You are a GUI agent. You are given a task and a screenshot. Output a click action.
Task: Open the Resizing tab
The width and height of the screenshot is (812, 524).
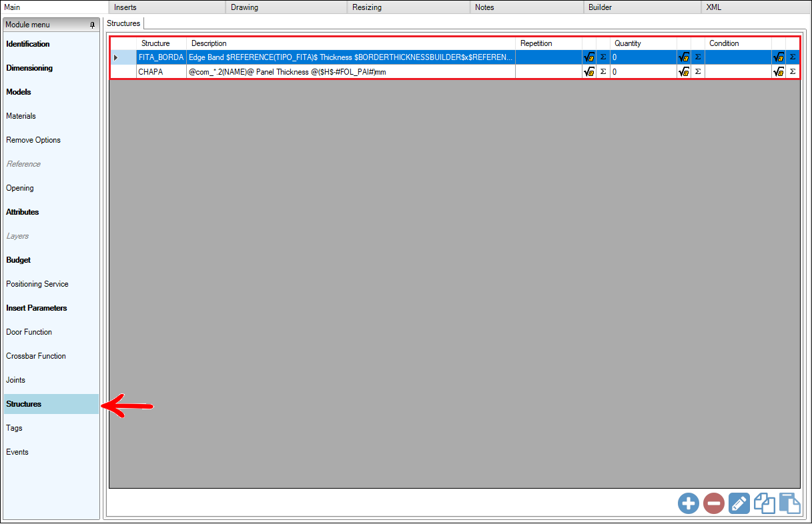[x=408, y=7]
